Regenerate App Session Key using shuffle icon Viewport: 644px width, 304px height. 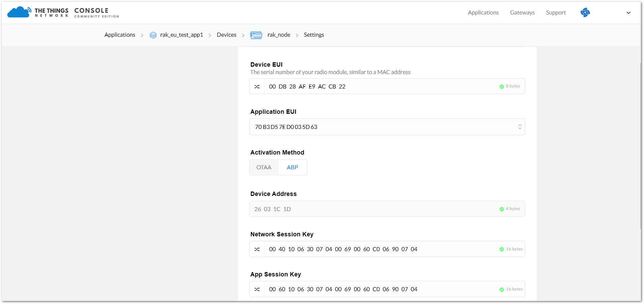pos(257,289)
